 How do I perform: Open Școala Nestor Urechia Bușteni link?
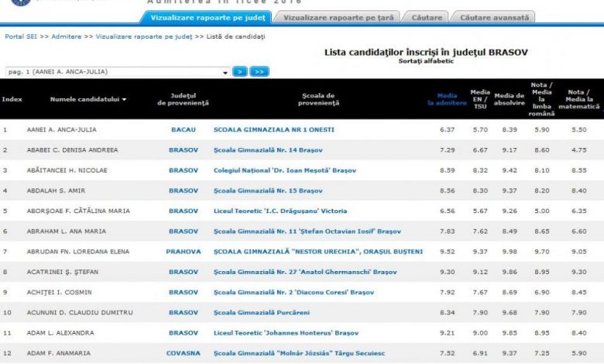coord(318,252)
